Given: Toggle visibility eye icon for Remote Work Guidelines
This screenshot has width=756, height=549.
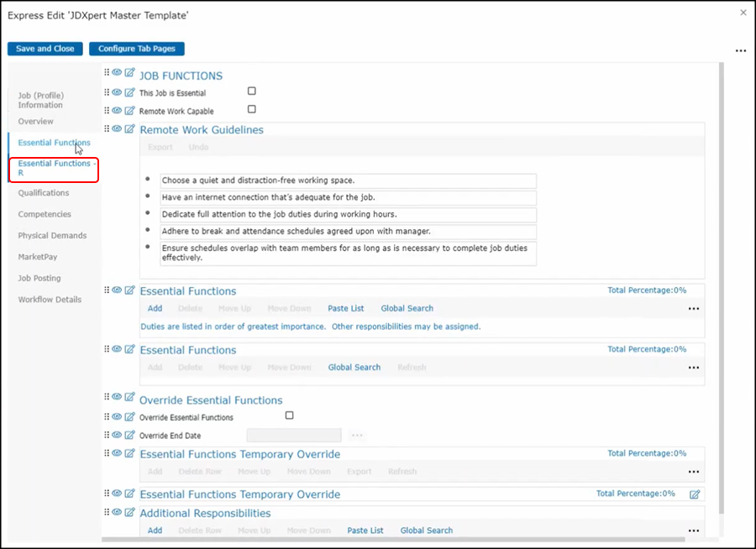Looking at the screenshot, I should click(x=118, y=129).
